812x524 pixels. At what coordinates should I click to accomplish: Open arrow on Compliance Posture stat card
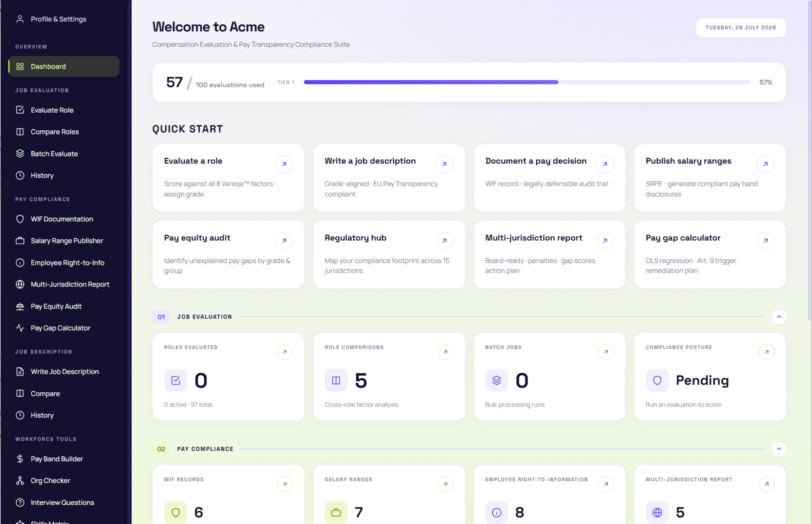767,352
